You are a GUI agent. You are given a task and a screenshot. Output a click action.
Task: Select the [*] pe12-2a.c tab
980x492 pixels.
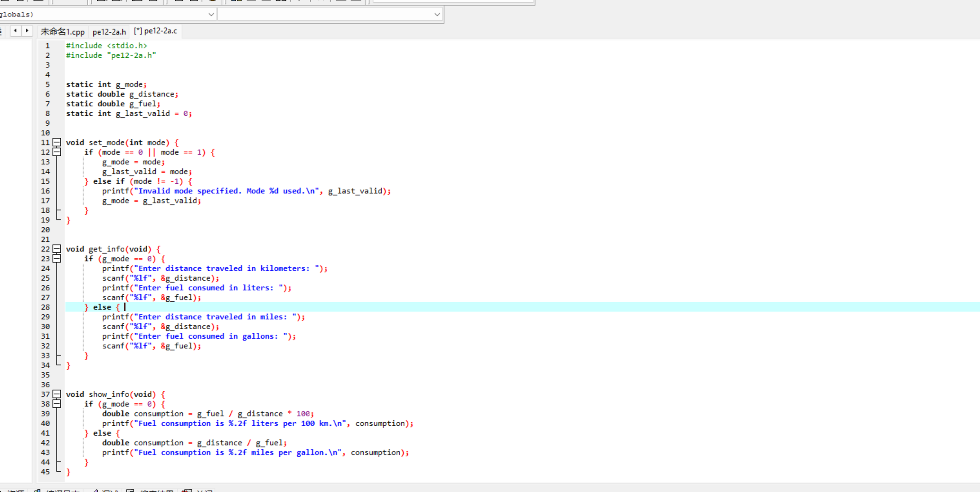point(155,31)
